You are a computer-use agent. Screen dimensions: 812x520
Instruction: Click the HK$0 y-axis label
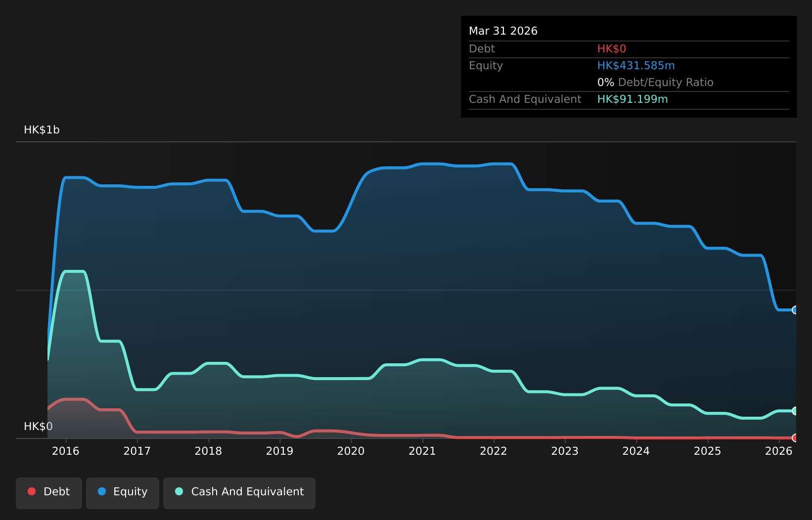[38, 427]
